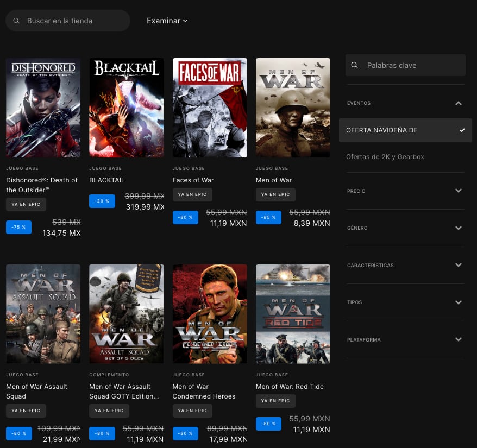Collapse the Eventos filter section
477x448 pixels.
click(x=458, y=103)
